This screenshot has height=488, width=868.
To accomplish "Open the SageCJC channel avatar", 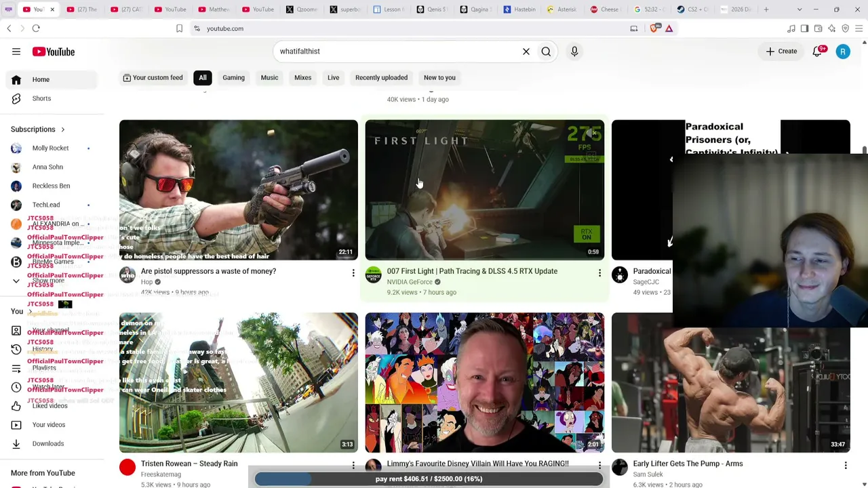I will pyautogui.click(x=620, y=274).
